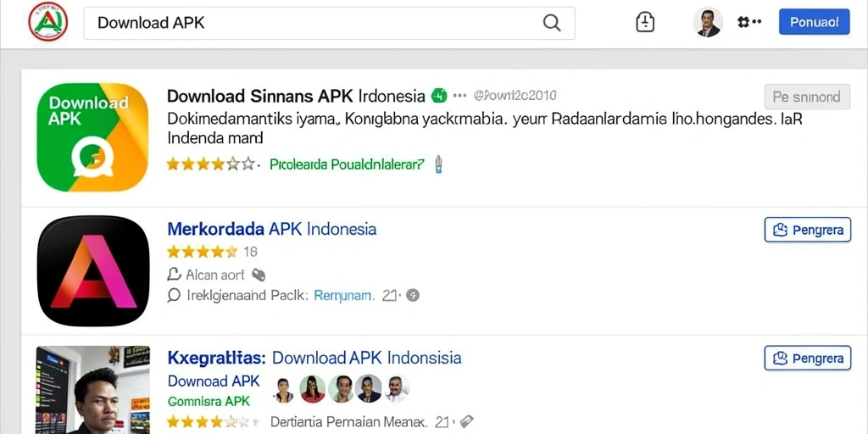Click the three dots beside Sinnans title

click(459, 96)
